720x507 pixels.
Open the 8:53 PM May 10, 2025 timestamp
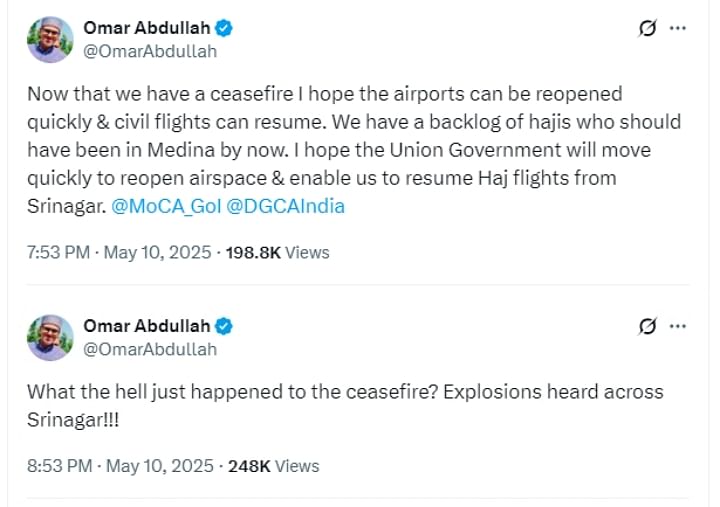click(x=120, y=466)
